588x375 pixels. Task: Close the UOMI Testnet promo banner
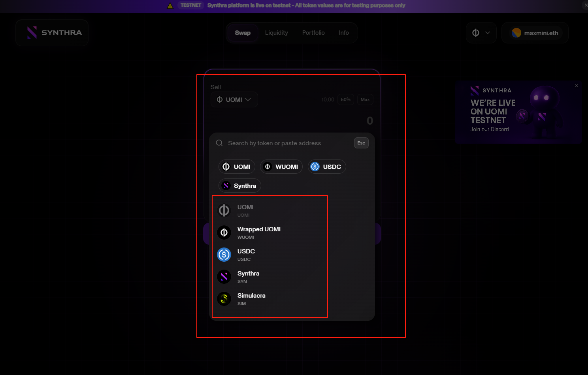[577, 86]
